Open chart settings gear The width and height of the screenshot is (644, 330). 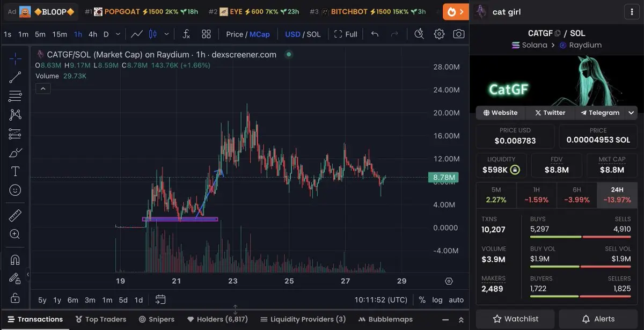pyautogui.click(x=439, y=34)
